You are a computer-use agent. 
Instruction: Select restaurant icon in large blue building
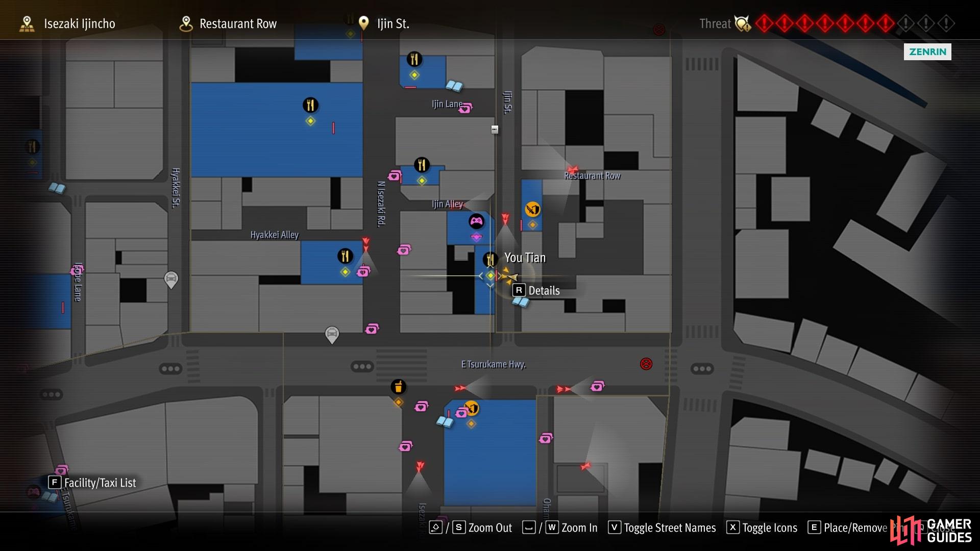click(x=310, y=105)
